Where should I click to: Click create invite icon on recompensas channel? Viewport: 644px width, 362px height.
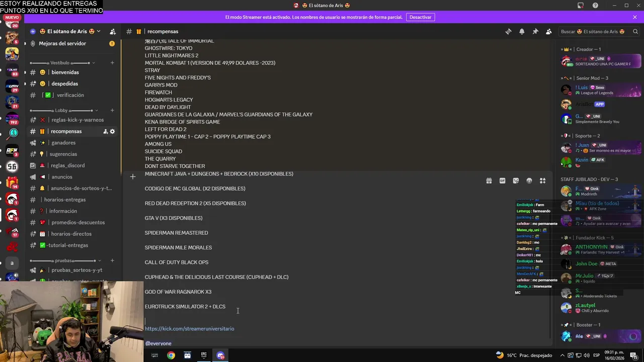[x=105, y=131]
